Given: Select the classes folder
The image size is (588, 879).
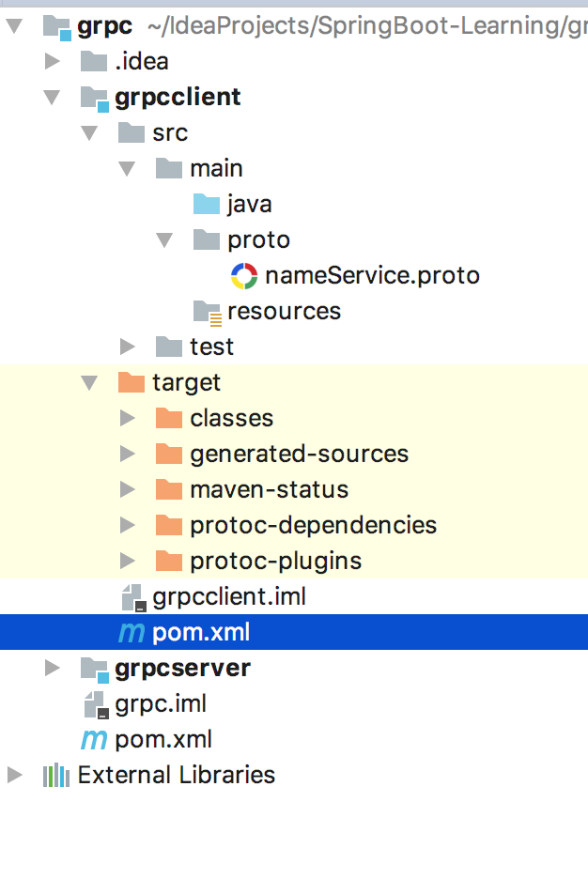Looking at the screenshot, I should click(x=231, y=418).
